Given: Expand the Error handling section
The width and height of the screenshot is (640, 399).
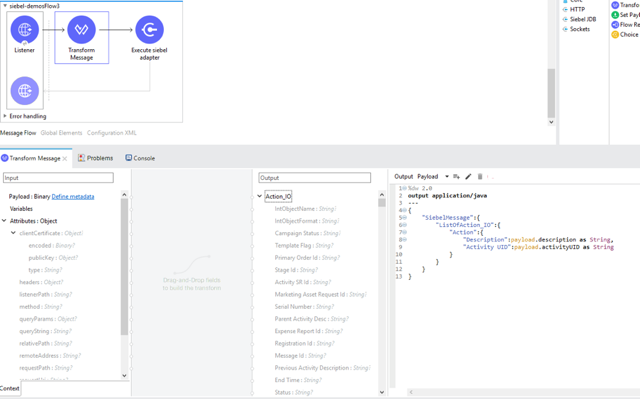Looking at the screenshot, I should point(5,116).
